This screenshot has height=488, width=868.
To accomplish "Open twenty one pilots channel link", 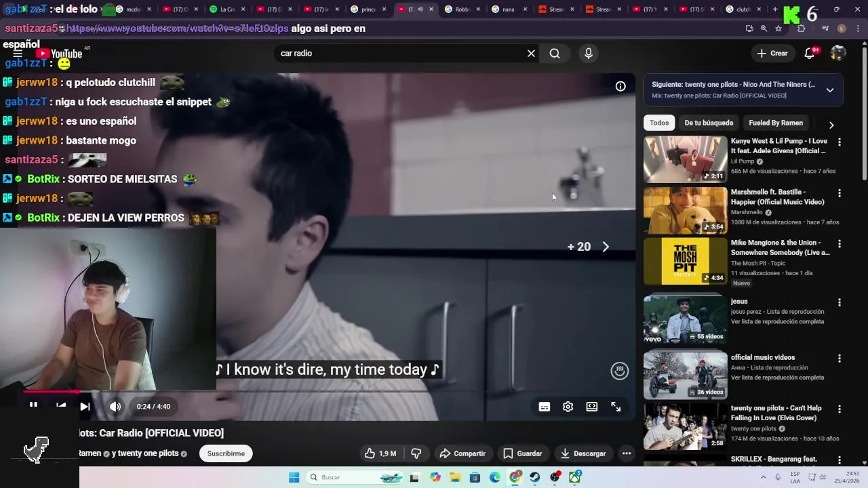I will pyautogui.click(x=148, y=453).
